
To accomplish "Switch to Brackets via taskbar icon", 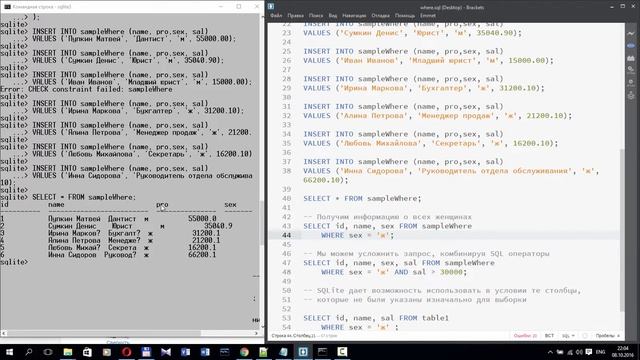I will pyautogui.click(x=303, y=351).
